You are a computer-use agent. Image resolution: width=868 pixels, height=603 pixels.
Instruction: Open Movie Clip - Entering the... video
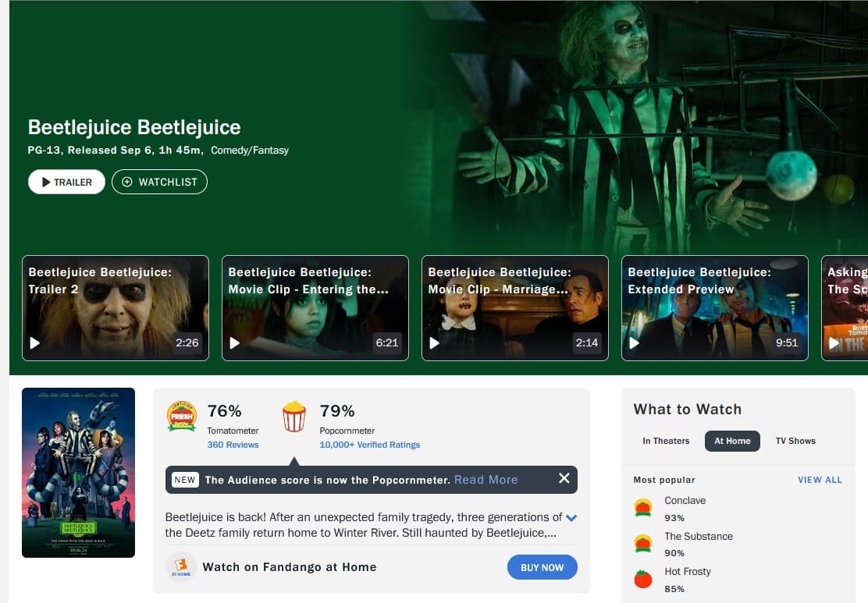click(x=315, y=308)
